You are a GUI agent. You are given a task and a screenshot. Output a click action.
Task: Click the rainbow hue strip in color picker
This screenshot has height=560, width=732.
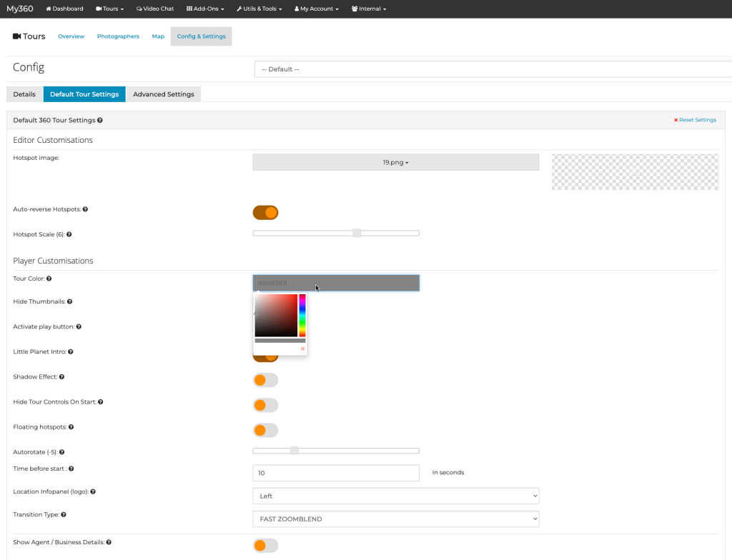pyautogui.click(x=302, y=315)
